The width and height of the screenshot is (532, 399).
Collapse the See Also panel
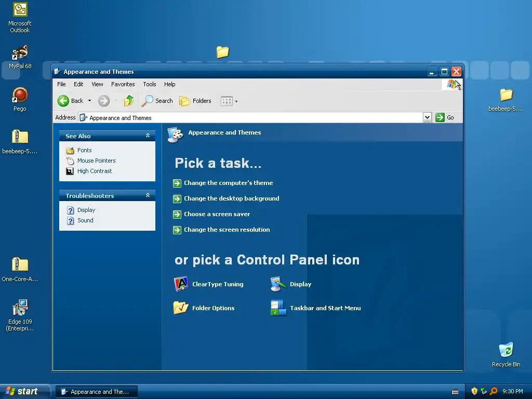pos(148,136)
